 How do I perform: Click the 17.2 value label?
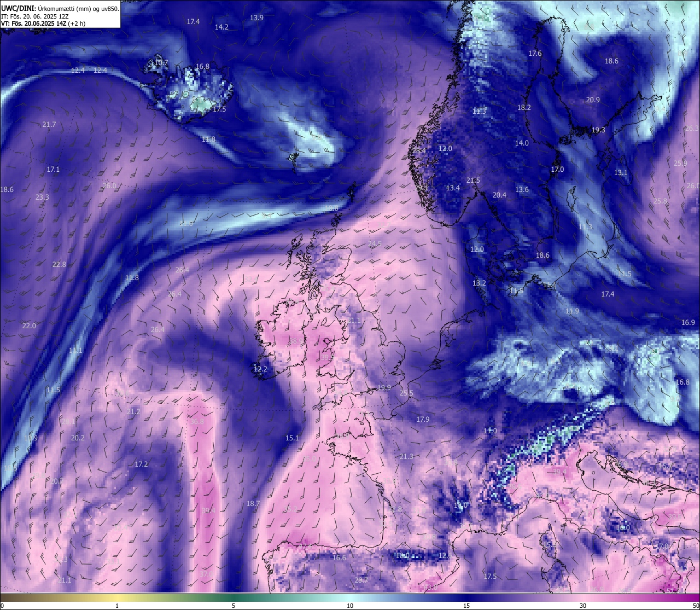click(x=141, y=464)
